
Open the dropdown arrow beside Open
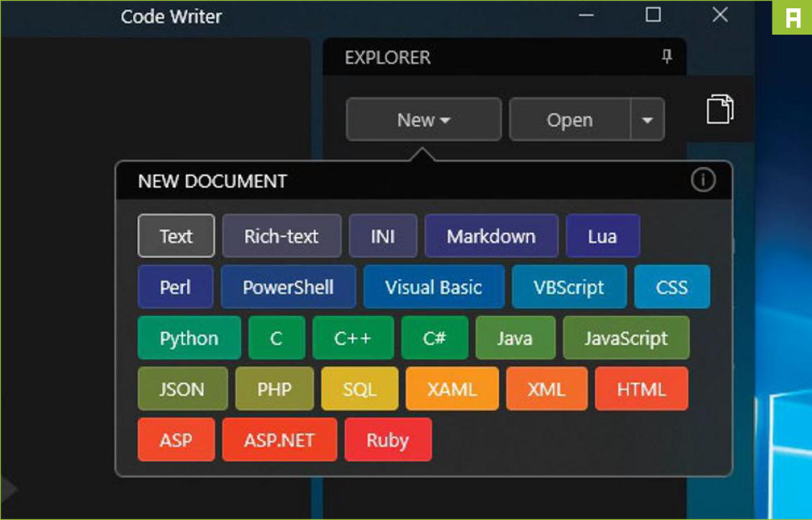click(647, 119)
